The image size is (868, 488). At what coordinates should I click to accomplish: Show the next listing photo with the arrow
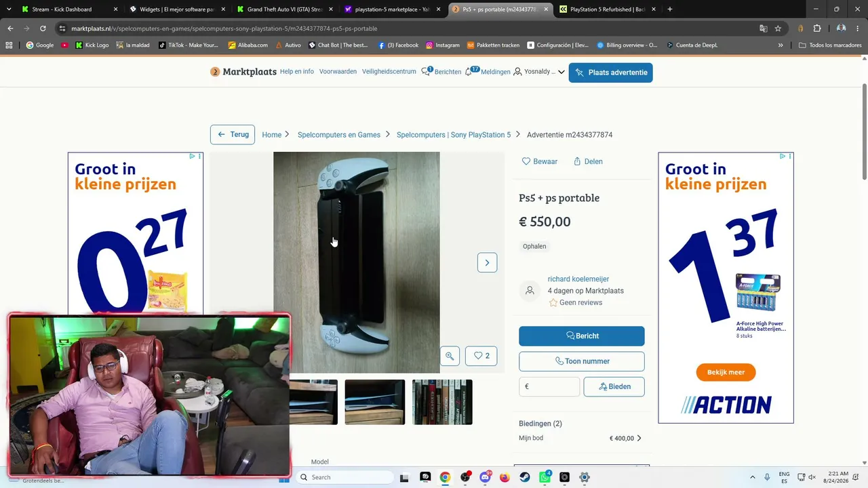click(487, 262)
